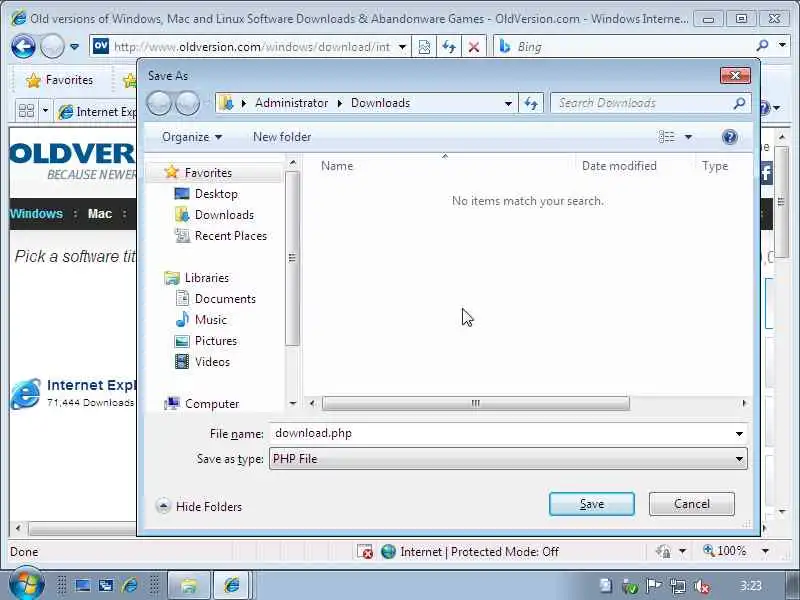Screen dimensions: 800x600
Task: Open the Save as type combo box
Action: point(508,459)
